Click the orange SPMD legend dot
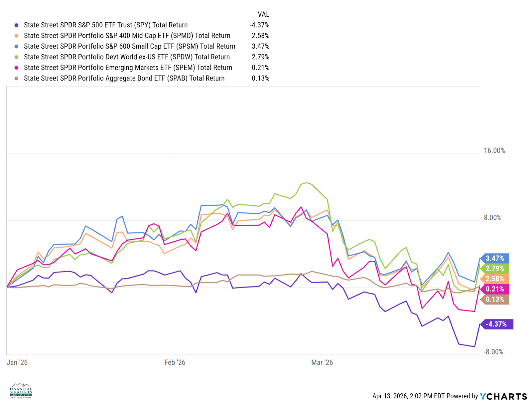Screen dimensions: 532x404 tap(16, 36)
